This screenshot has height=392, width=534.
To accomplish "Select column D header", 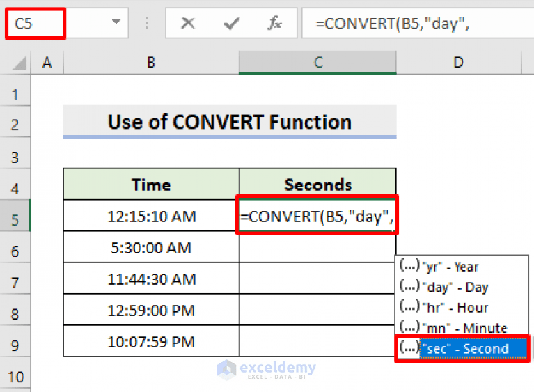I will [459, 63].
